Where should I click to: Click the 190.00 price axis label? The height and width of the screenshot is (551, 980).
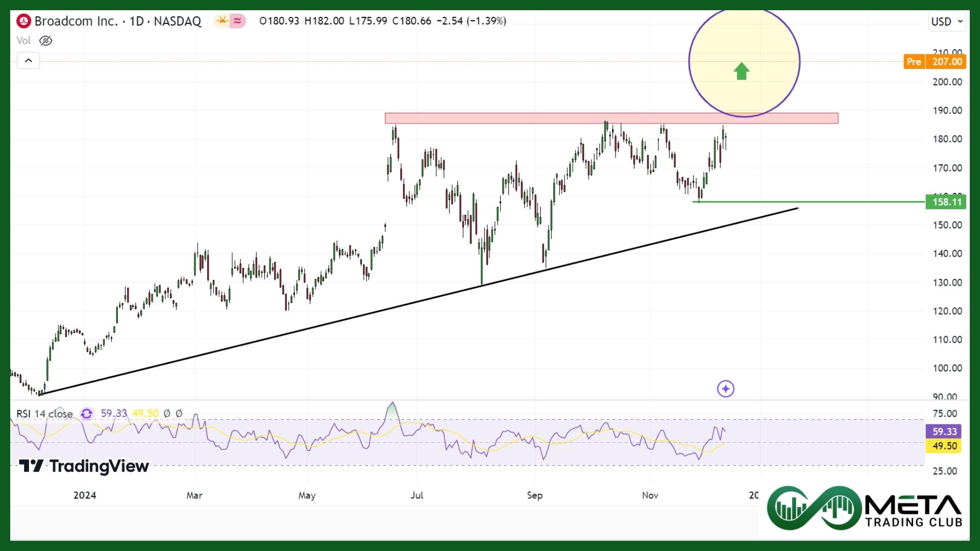pos(947,111)
